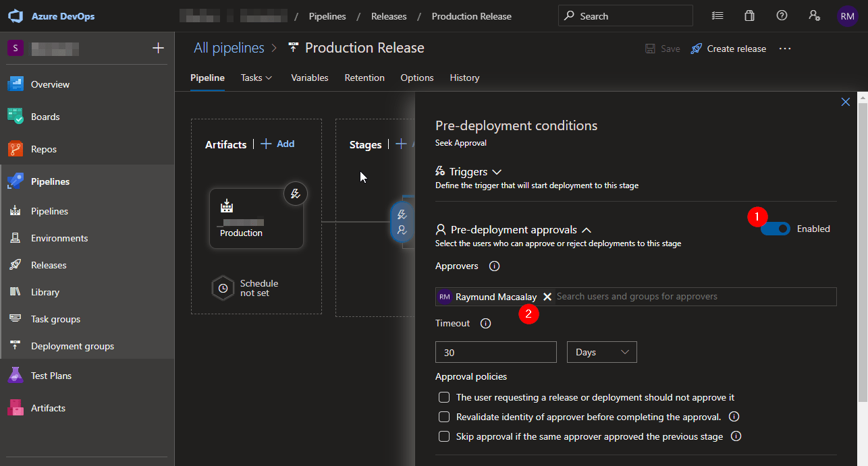Click the help question mark icon

(x=782, y=15)
